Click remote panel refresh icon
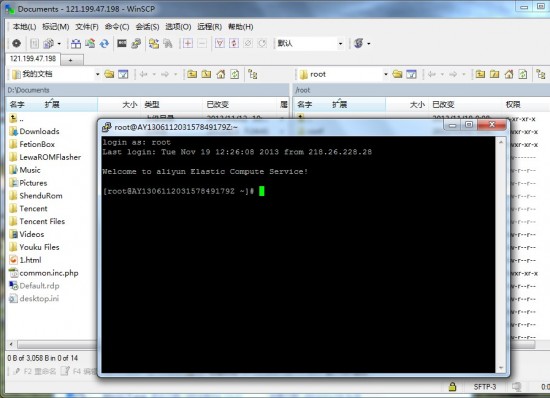Viewport: 550px width, 398px height. (523, 74)
